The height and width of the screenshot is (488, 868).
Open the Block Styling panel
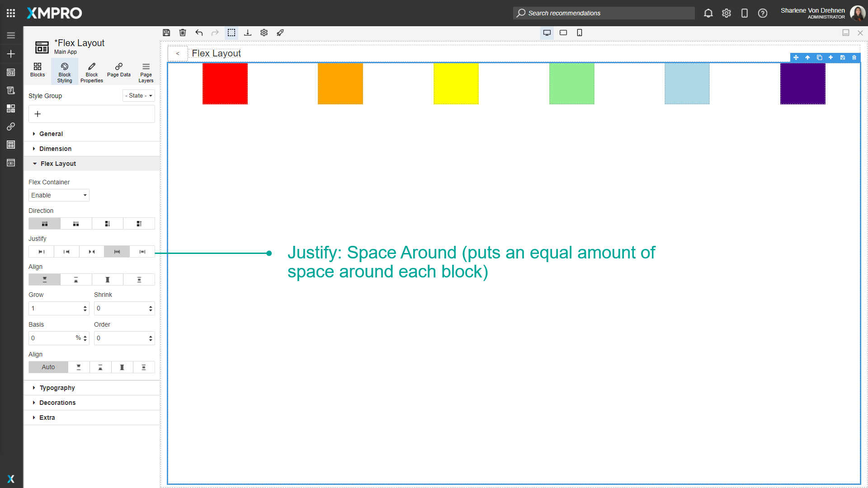pos(64,71)
